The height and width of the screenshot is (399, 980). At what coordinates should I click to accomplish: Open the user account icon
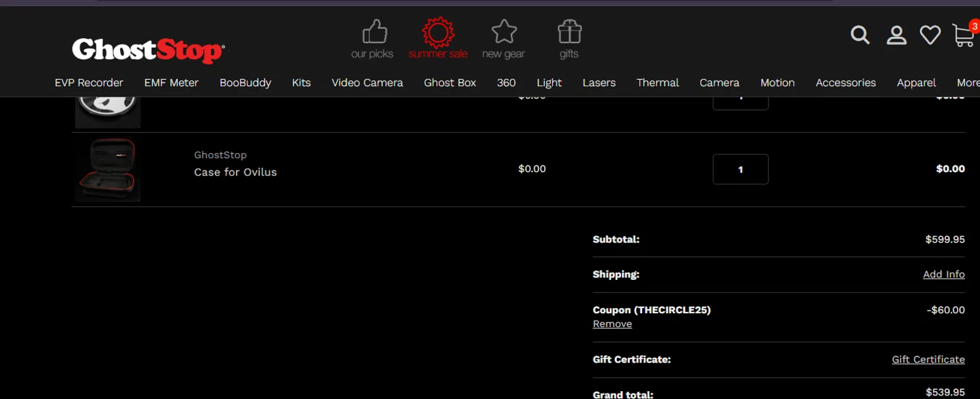pos(896,35)
